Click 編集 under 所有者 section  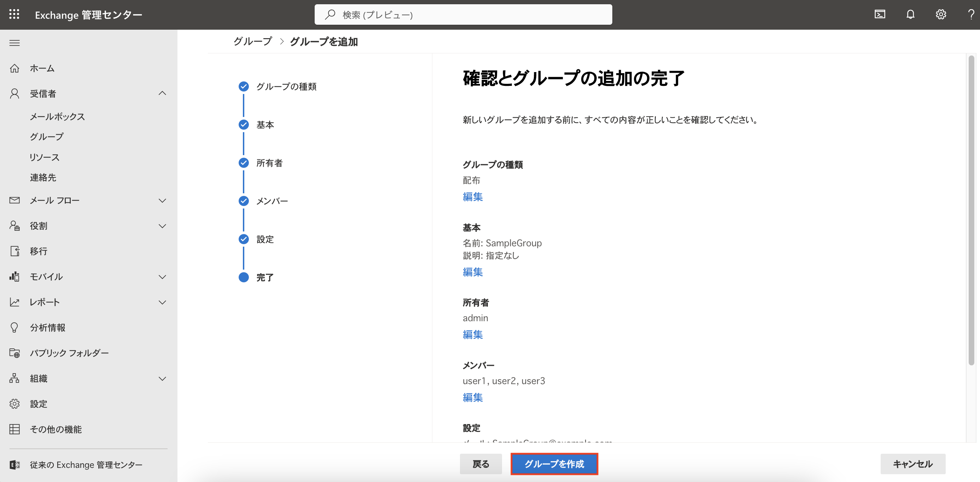(x=472, y=335)
